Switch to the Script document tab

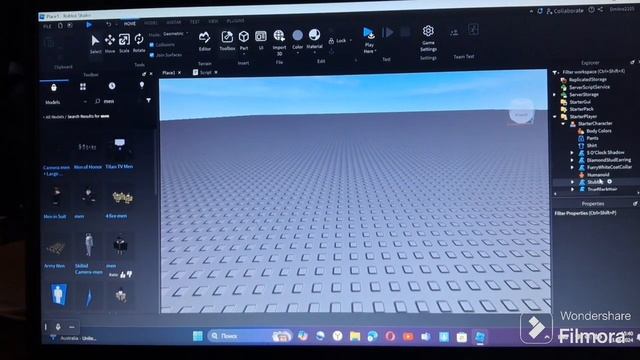(206, 73)
